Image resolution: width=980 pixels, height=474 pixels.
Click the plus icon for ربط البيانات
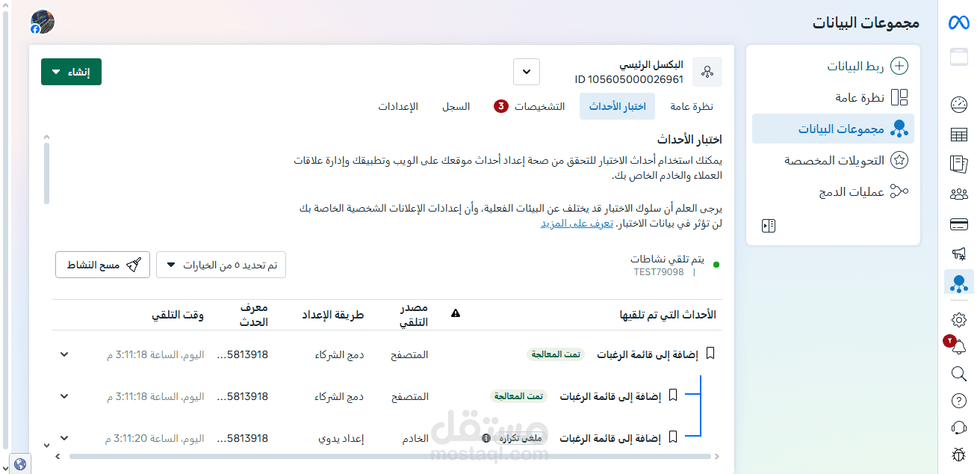[x=900, y=66]
